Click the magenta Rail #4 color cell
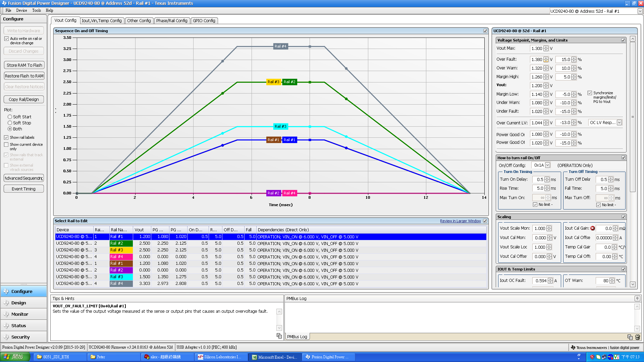Image resolution: width=644 pixels, height=362 pixels. pyautogui.click(x=121, y=257)
